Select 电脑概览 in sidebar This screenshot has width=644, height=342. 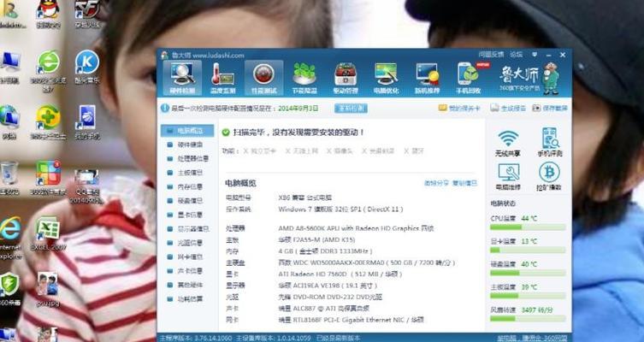[x=187, y=131]
